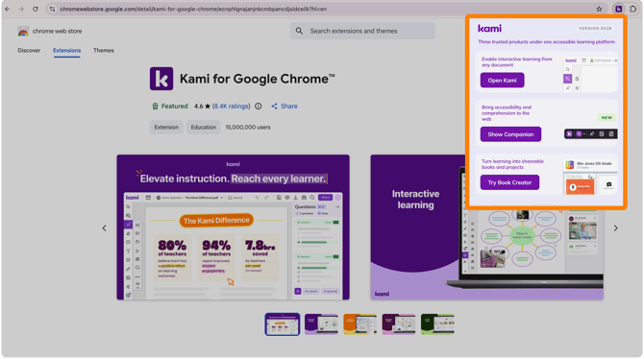Click the Companion toolbar preview image
This screenshot has height=359, width=644.
coord(590,134)
